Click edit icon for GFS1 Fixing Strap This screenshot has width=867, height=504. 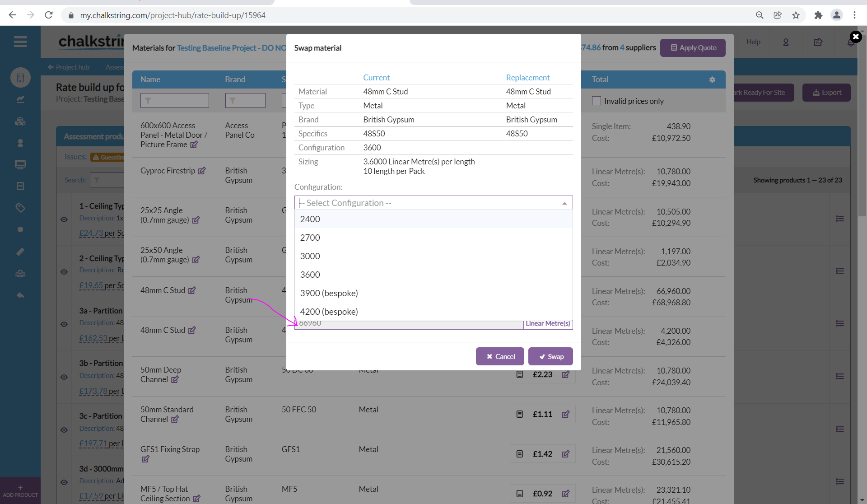(145, 459)
